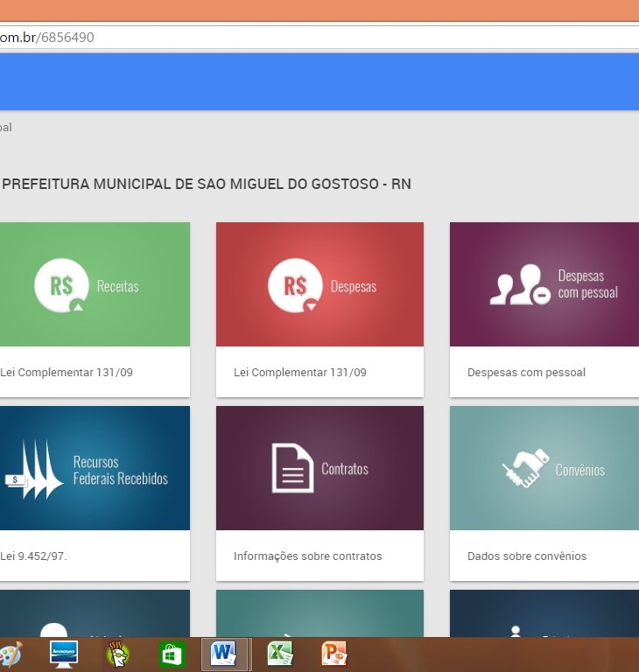Open the Windows Store taskbar icon

click(172, 654)
